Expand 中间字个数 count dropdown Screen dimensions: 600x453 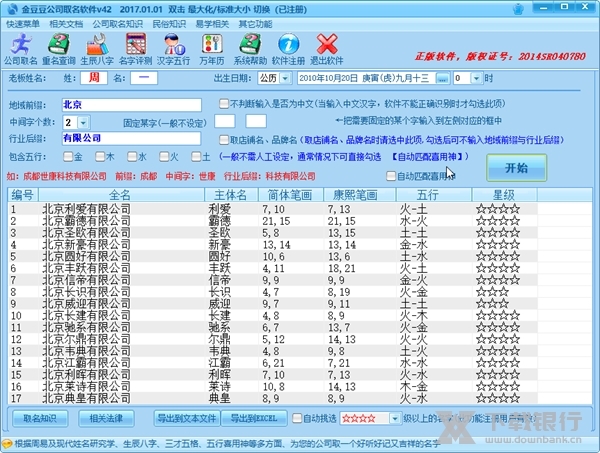(83, 122)
